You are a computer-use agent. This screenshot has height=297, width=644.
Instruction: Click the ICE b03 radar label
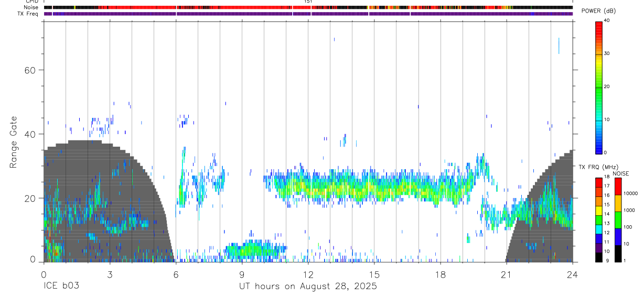point(61,287)
